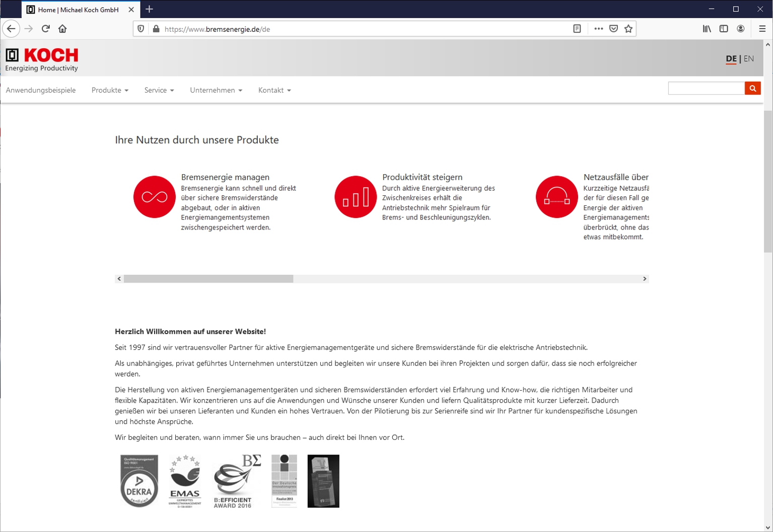The width and height of the screenshot is (773, 532).
Task: Click the bar chart icon next to Produktivität steigern
Action: (355, 197)
